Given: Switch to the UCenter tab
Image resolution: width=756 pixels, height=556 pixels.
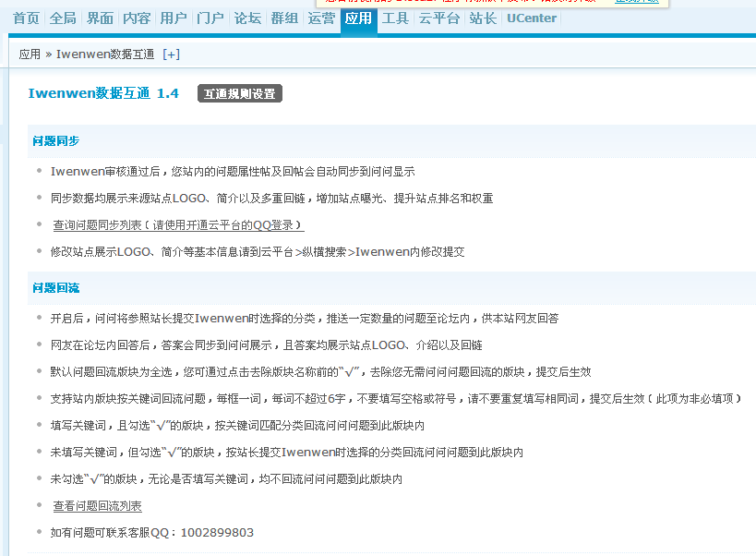Looking at the screenshot, I should pos(532,18).
